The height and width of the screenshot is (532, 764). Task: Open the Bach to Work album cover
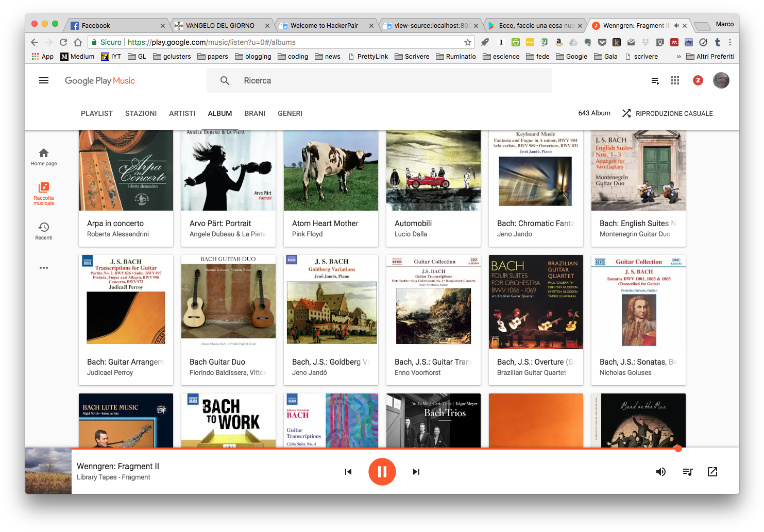(228, 420)
